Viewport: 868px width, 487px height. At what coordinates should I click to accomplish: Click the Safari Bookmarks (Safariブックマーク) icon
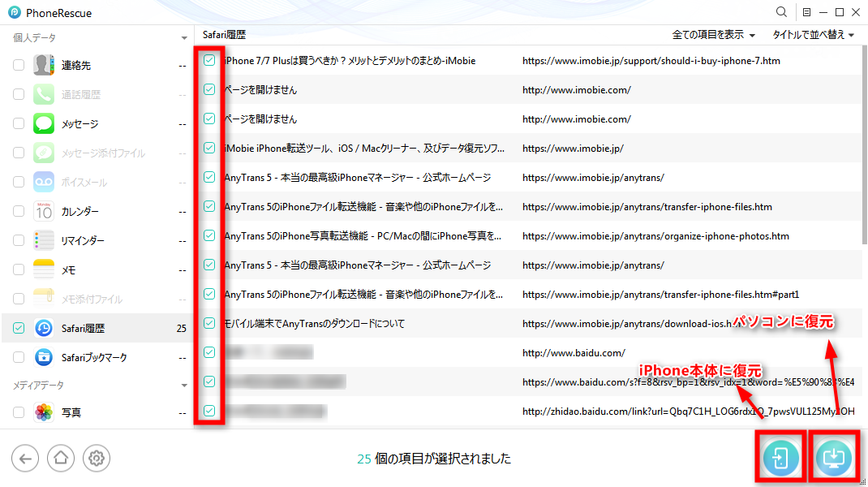point(44,357)
